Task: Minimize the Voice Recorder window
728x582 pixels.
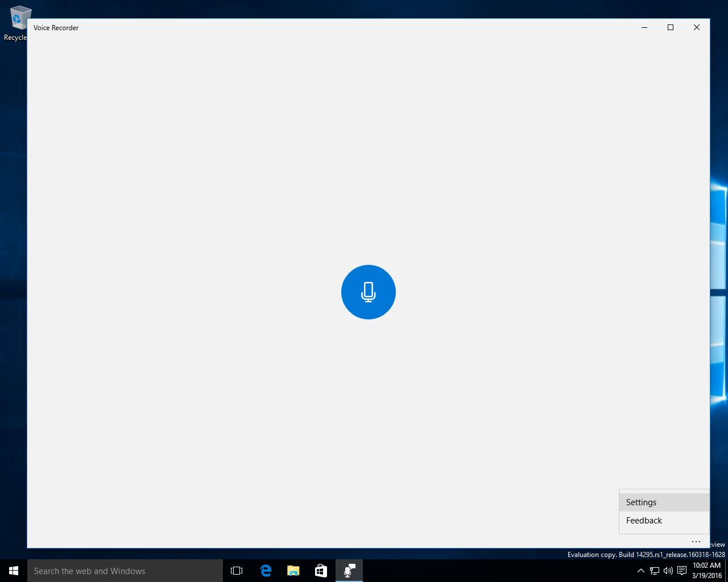Action: tap(644, 27)
